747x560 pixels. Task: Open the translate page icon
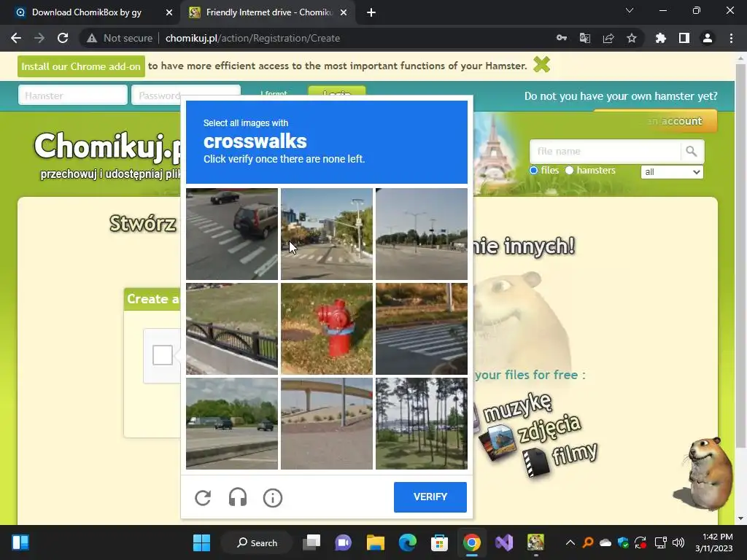click(585, 38)
